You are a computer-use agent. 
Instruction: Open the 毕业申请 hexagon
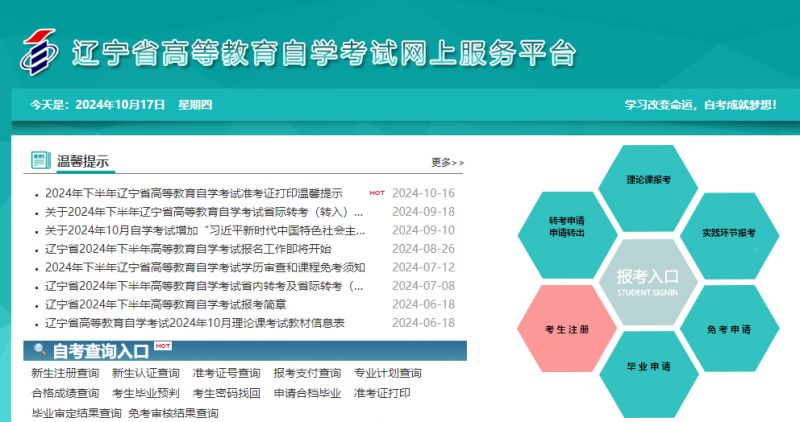(648, 375)
